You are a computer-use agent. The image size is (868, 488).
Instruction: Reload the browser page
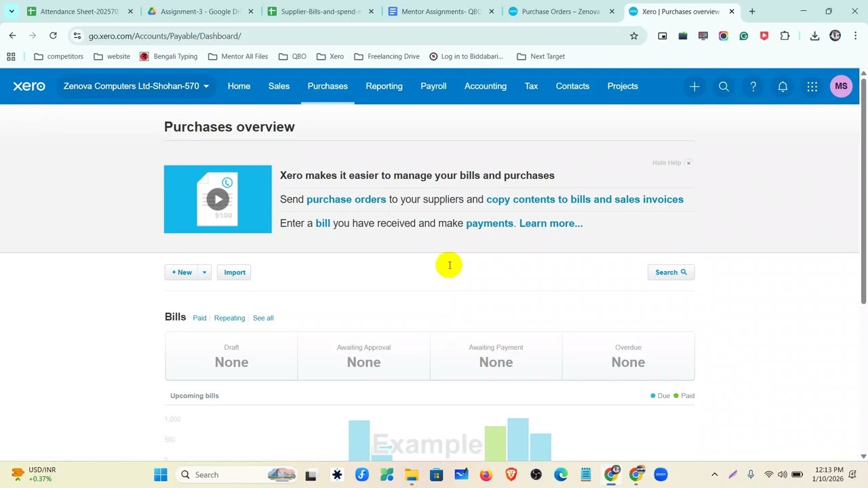pos(53,35)
